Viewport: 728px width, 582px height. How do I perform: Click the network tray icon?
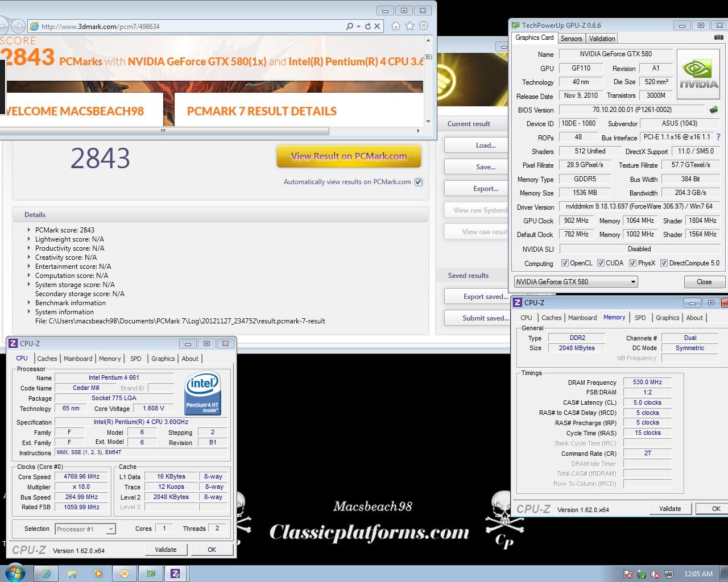[x=669, y=574]
